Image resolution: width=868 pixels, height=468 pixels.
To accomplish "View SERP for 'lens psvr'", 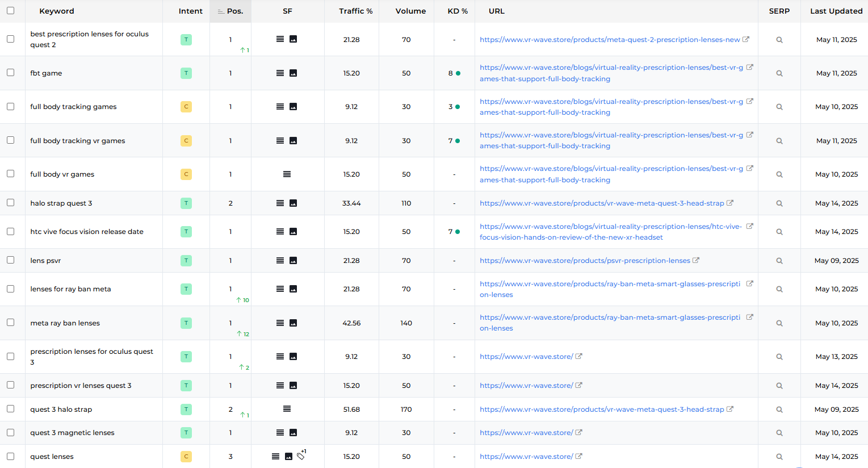I will pos(779,261).
